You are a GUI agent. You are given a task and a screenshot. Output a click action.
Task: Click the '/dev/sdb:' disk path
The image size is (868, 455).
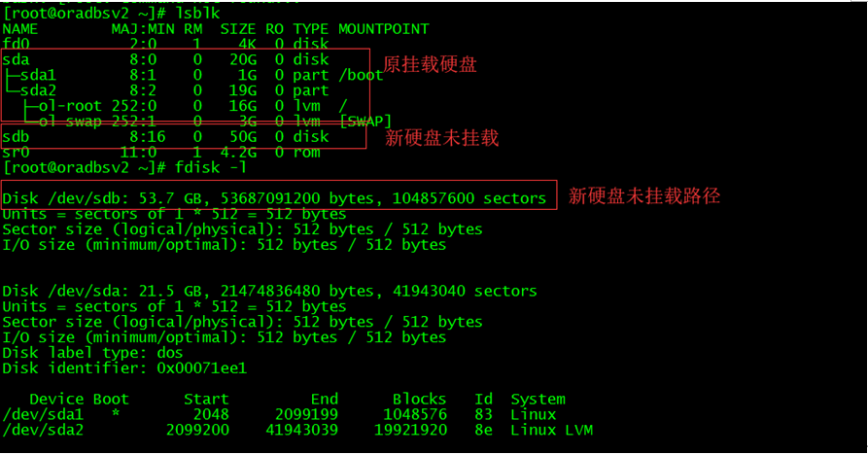(x=88, y=198)
